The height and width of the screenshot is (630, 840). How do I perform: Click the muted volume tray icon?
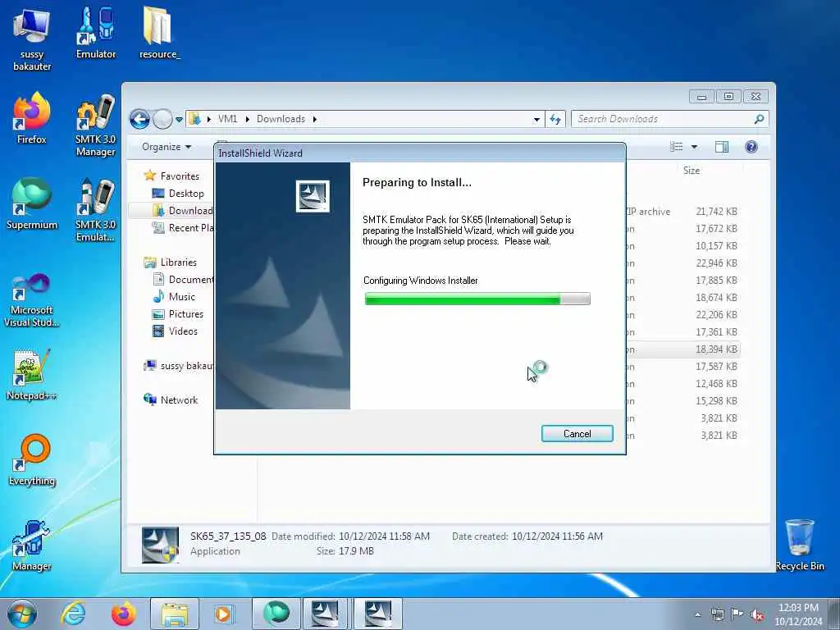click(x=757, y=615)
